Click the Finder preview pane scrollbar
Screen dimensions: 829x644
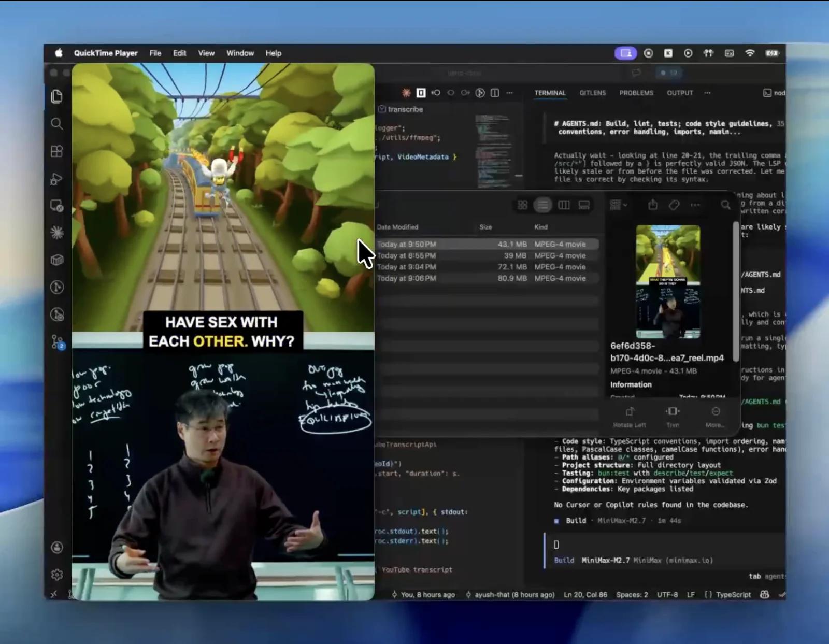pyautogui.click(x=735, y=290)
